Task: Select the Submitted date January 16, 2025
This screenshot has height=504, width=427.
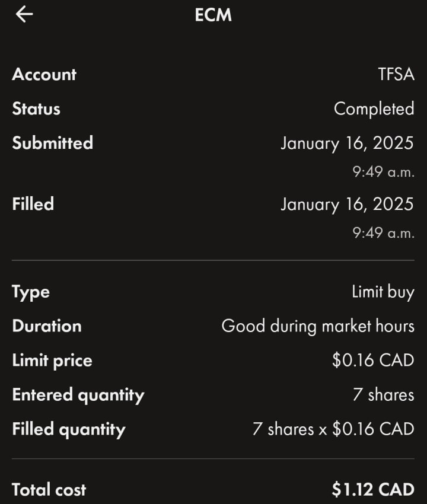Action: click(347, 143)
